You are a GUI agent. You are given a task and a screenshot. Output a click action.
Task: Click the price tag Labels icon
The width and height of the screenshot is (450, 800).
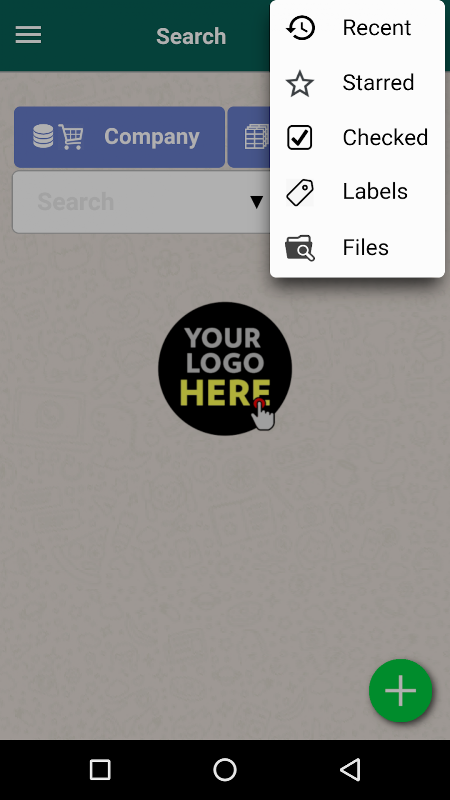[299, 192]
